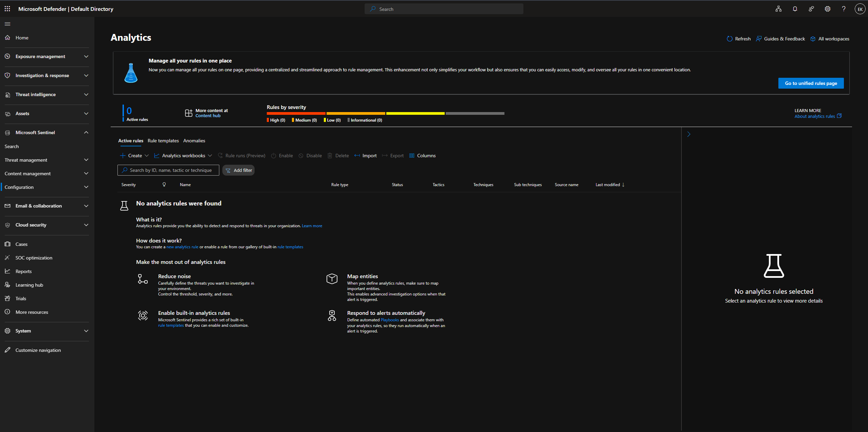The height and width of the screenshot is (432, 868).
Task: Switch to the Anomalies tab
Action: tap(194, 141)
